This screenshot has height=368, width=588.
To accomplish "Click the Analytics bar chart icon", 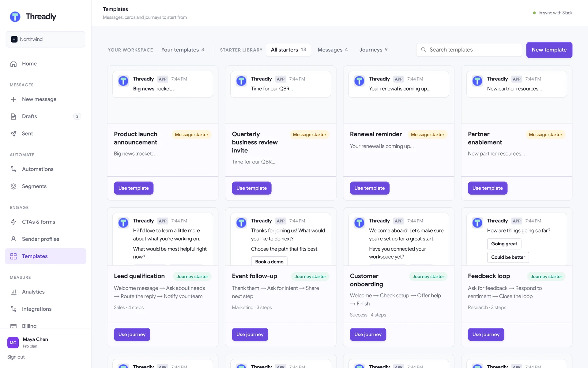I will click(13, 292).
